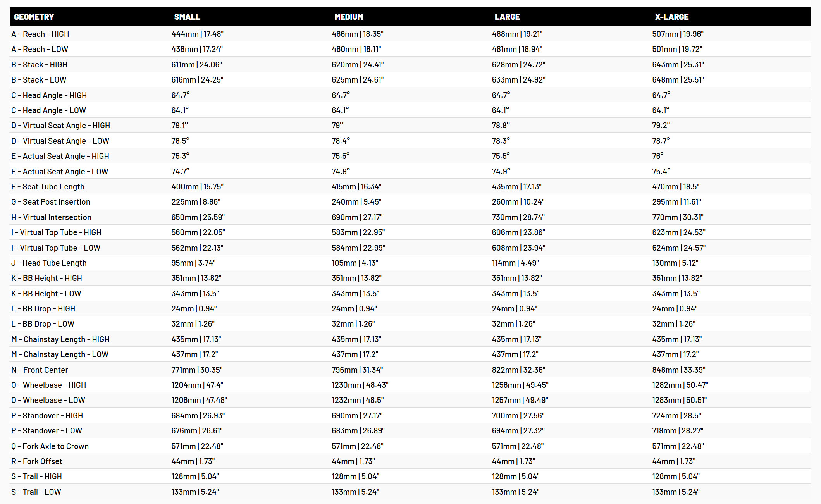Click the 415mm Medium seat tube value
This screenshot has height=504, width=821.
pos(356,187)
